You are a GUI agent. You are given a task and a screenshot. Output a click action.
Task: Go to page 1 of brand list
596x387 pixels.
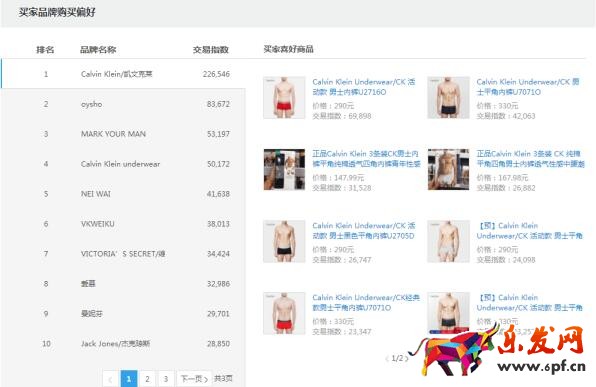pyautogui.click(x=129, y=379)
